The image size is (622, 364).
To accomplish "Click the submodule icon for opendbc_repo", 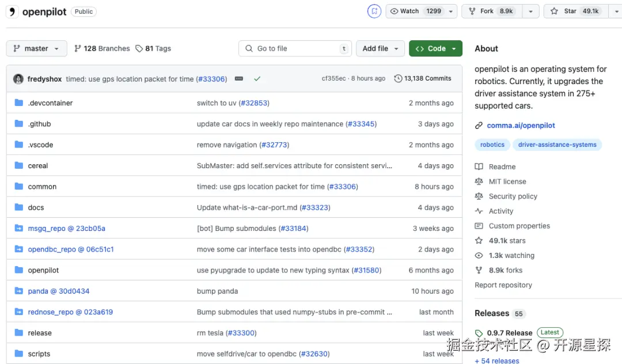I will pyautogui.click(x=18, y=249).
